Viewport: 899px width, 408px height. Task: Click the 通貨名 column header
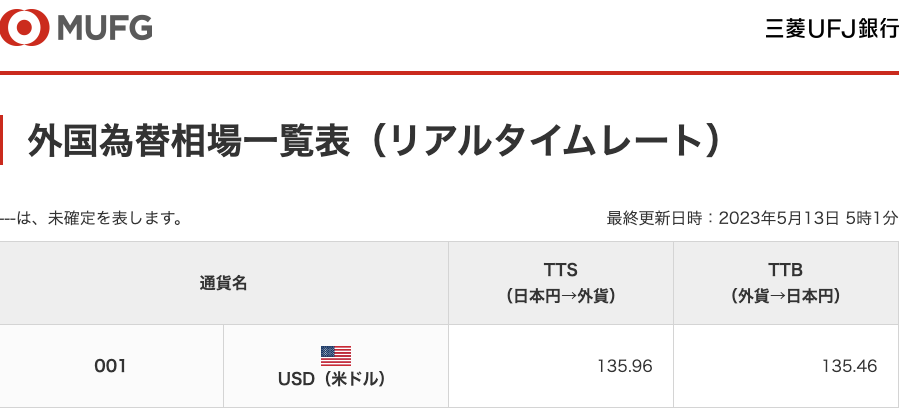224,283
